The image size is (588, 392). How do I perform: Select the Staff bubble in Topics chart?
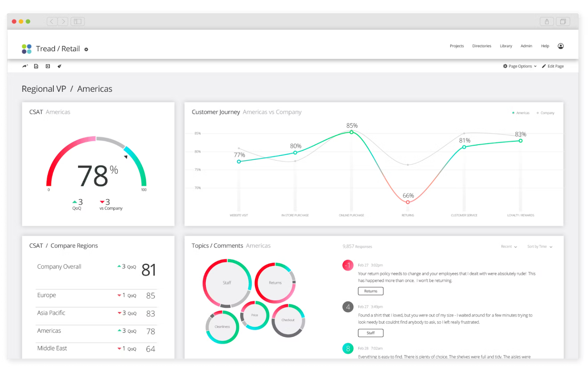point(227,283)
